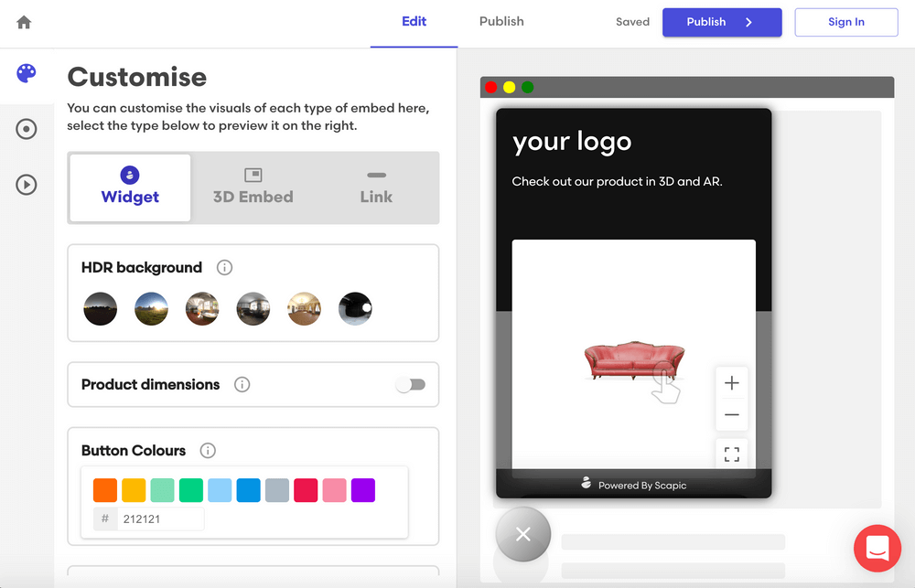Viewport: 915px width, 588px height.
Task: Zoom in using the plus icon on the preview
Action: pyautogui.click(x=731, y=383)
